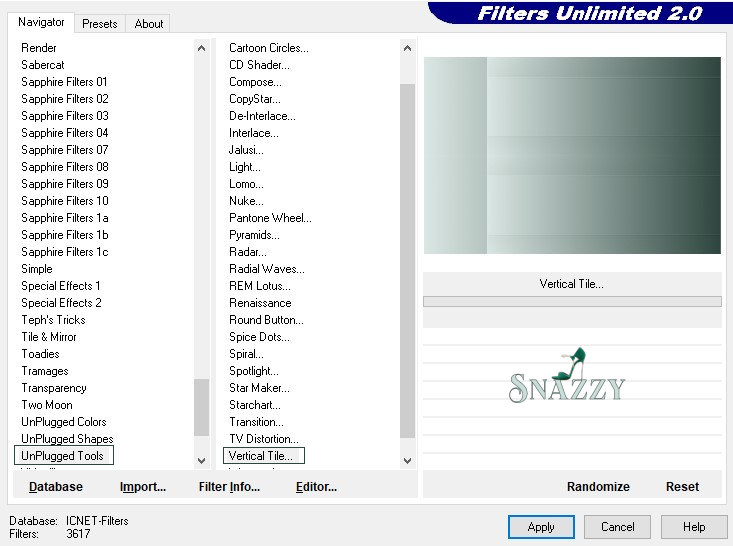Viewport: 733px width, 546px height.
Task: Click the Snazzy high-heel shoe logo
Action: tap(568, 377)
